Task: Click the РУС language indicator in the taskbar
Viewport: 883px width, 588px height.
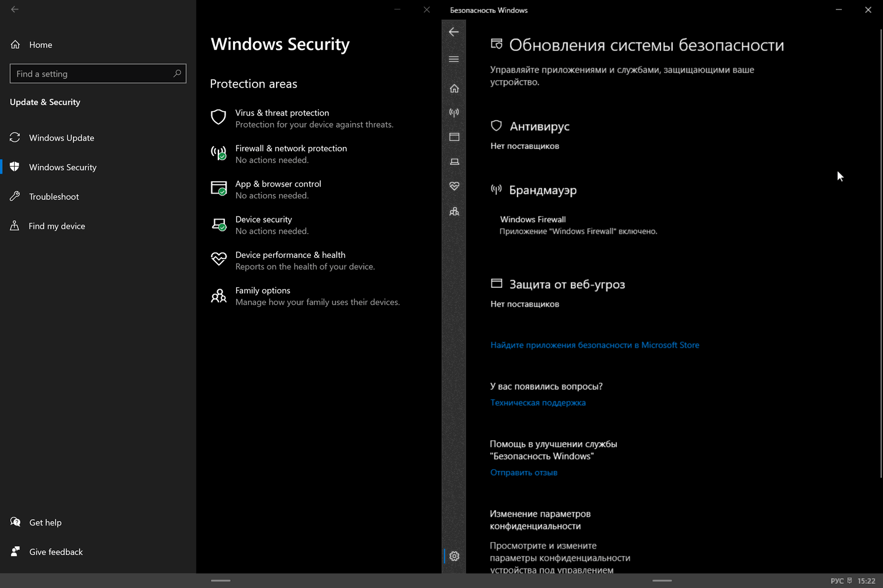Action: 836,581
